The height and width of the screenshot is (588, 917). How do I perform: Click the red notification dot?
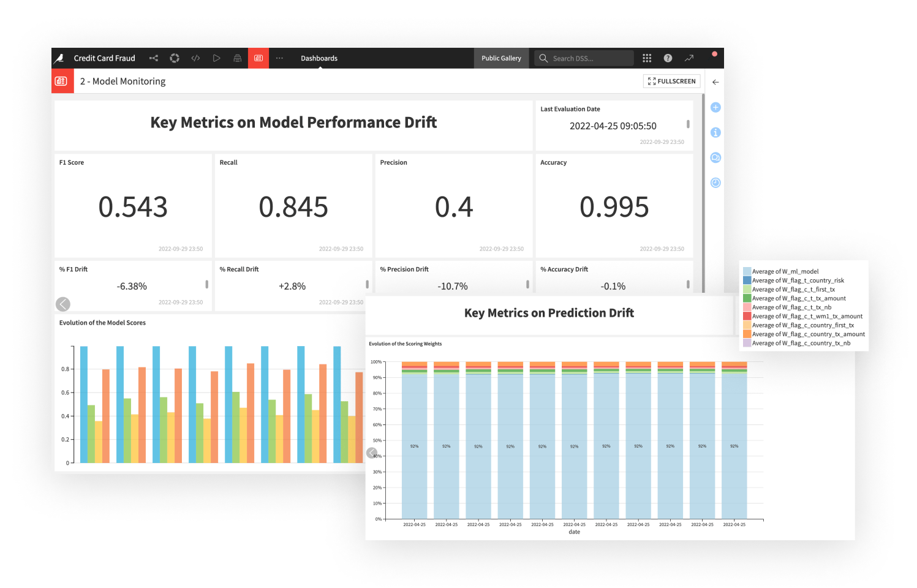click(714, 54)
